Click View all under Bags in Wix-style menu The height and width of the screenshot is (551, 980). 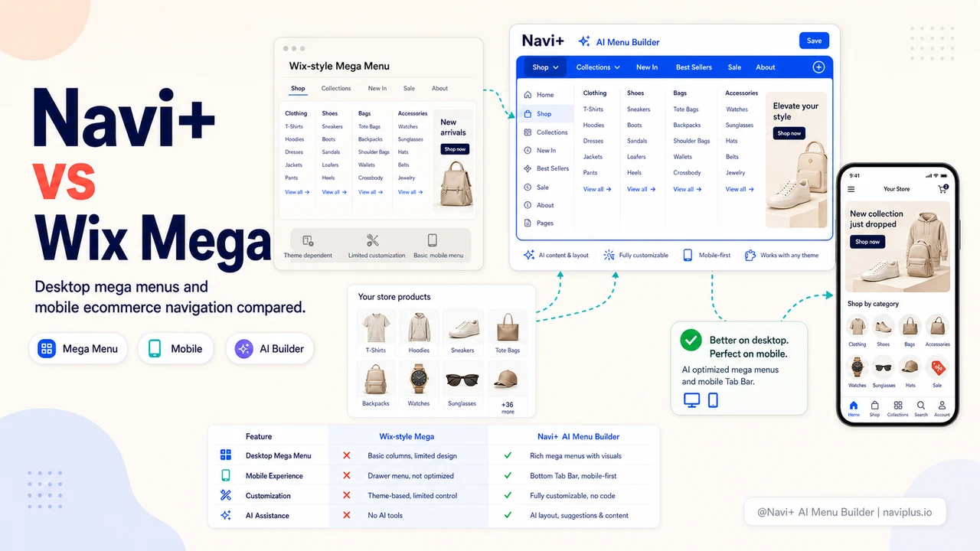pos(371,192)
